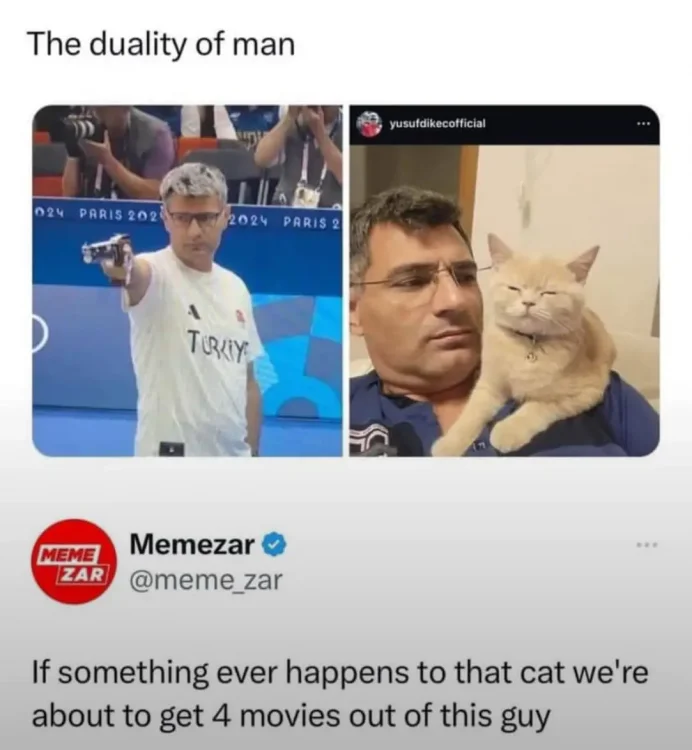Viewport: 692px width, 750px height.
Task: Click the "The duality of man" caption
Action: [x=163, y=45]
